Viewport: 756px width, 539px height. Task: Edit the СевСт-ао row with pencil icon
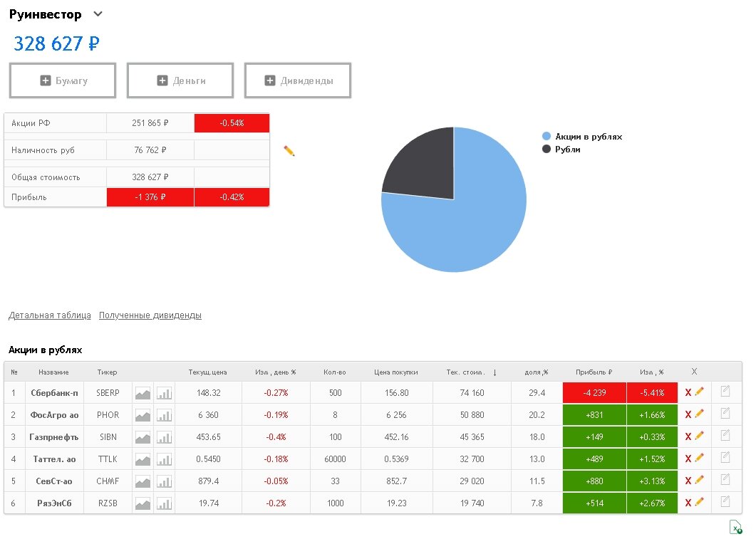point(699,480)
